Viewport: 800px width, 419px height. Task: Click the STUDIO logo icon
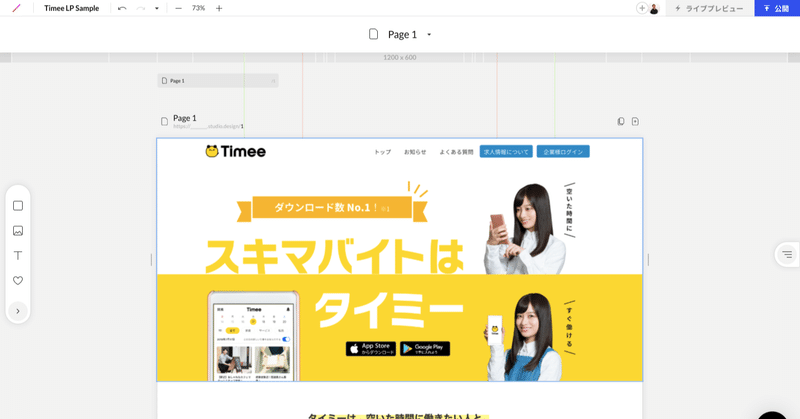pos(16,8)
